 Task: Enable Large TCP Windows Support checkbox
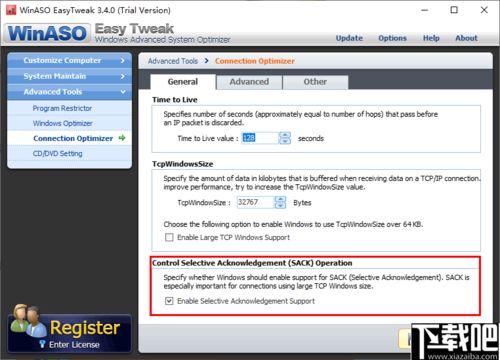pyautogui.click(x=169, y=237)
